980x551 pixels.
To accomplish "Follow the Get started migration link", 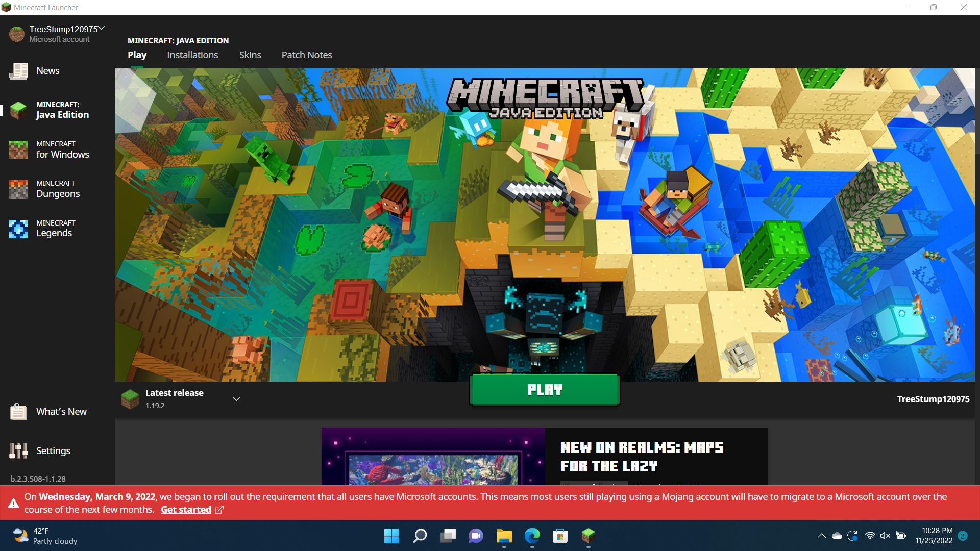I will click(x=186, y=510).
